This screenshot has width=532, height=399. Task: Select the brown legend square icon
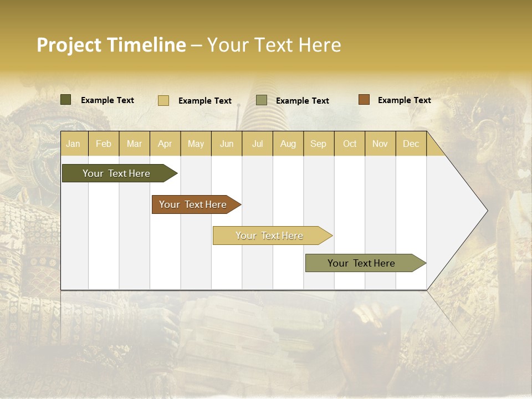[x=364, y=99]
